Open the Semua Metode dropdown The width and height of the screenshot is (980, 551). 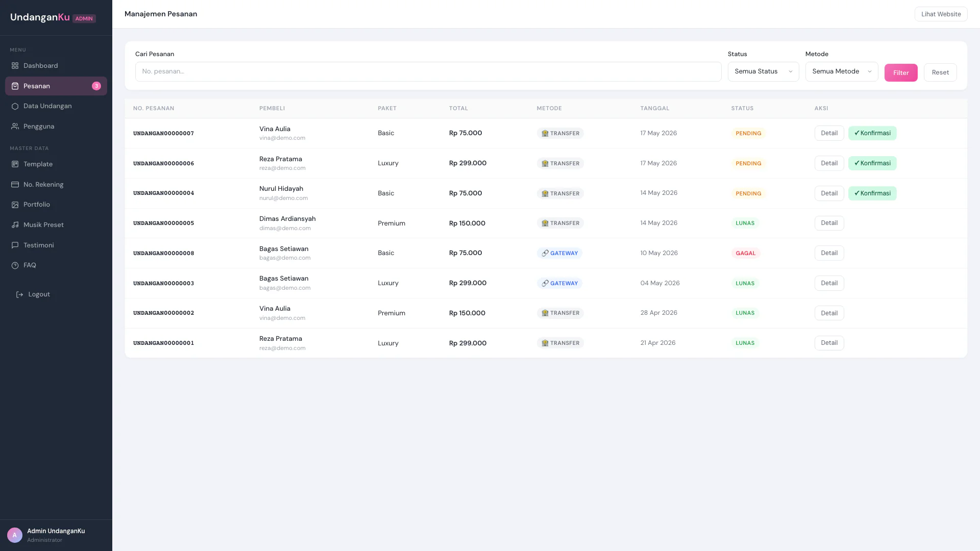point(841,71)
